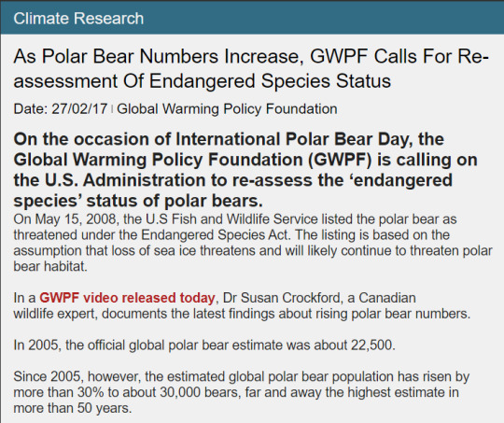Click the 'Global Warming Policy Foundation' source text
504x423 pixels.
[227, 108]
